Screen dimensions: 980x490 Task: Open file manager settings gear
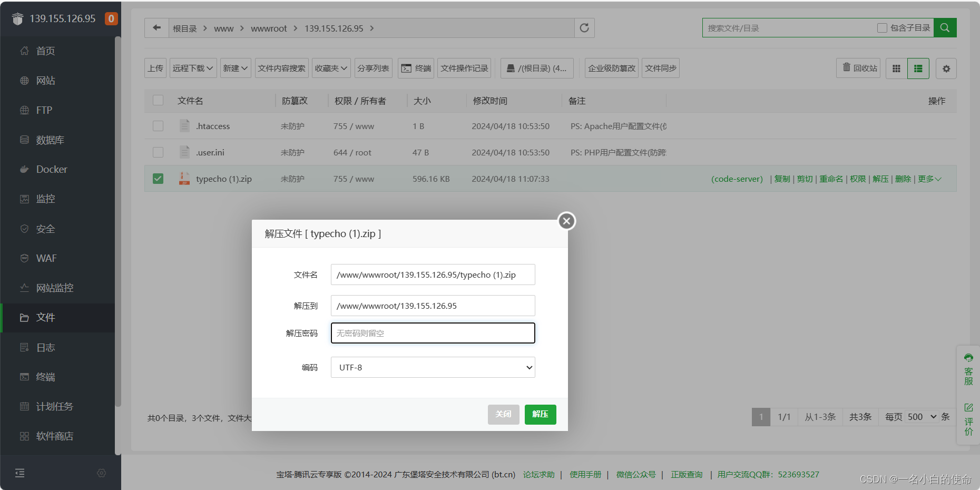946,68
